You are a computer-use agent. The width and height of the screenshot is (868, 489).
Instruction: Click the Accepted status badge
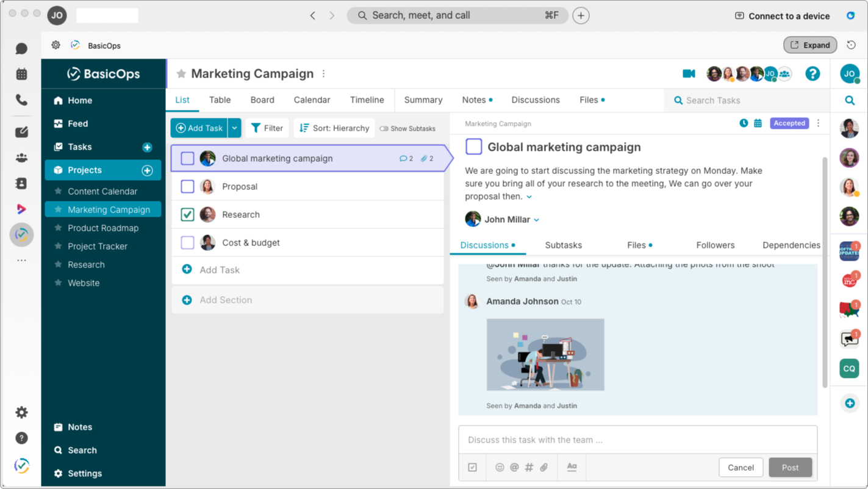(x=789, y=123)
